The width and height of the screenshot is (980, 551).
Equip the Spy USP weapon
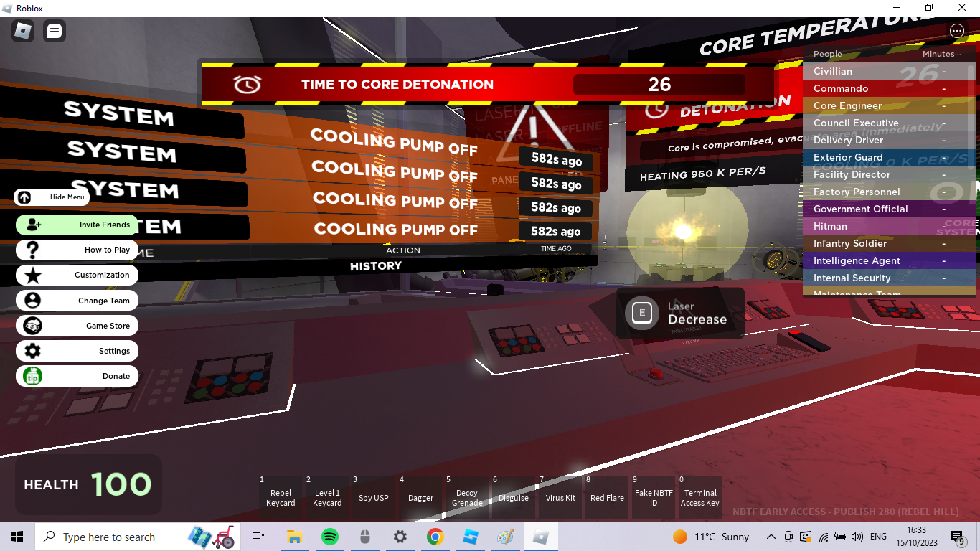(374, 497)
